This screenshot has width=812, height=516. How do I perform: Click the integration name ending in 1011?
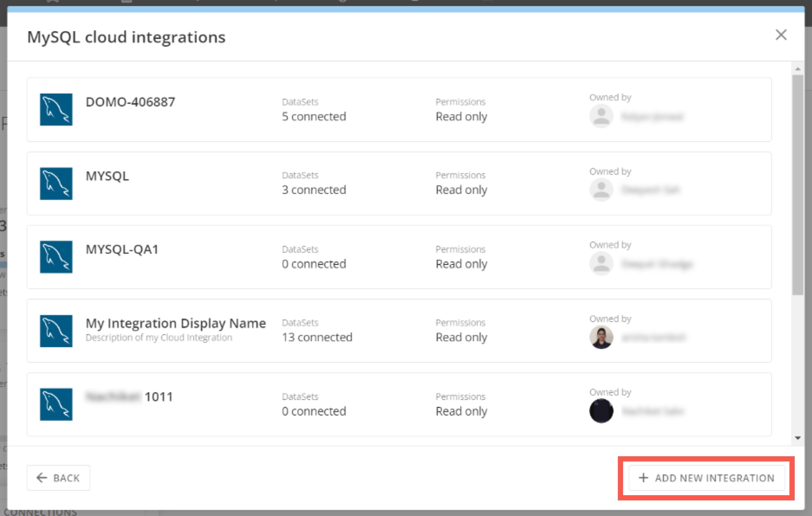click(129, 397)
